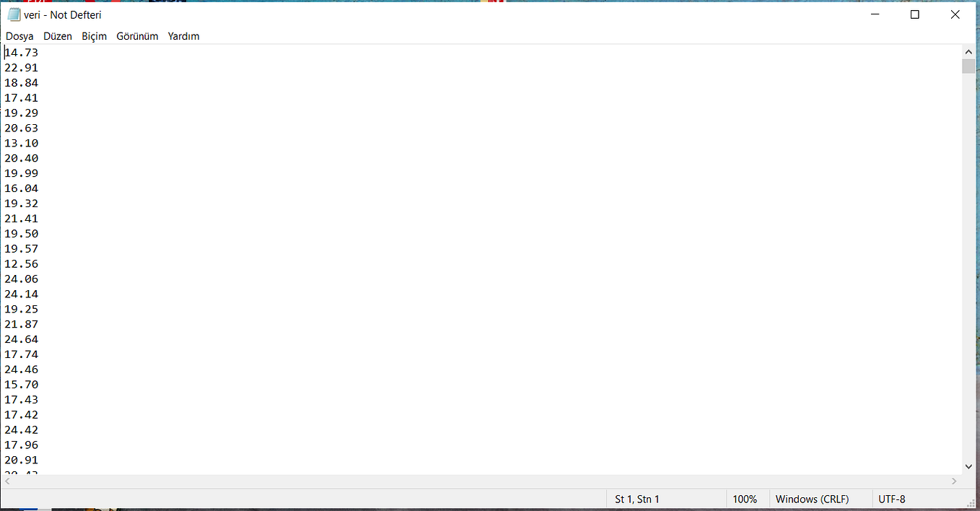Open the Düzen menu
Screen dimensions: 980x511
(x=57, y=36)
